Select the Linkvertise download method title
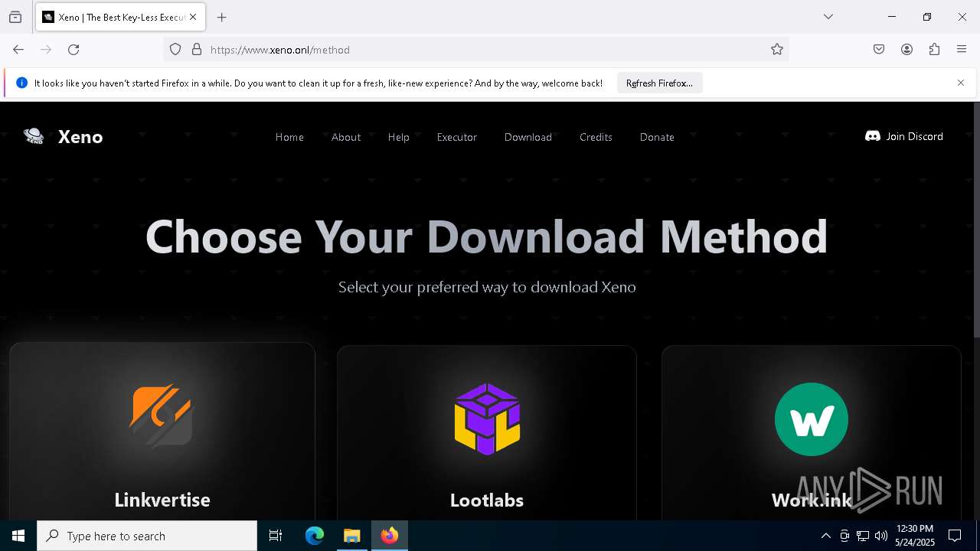The image size is (980, 551). click(162, 500)
